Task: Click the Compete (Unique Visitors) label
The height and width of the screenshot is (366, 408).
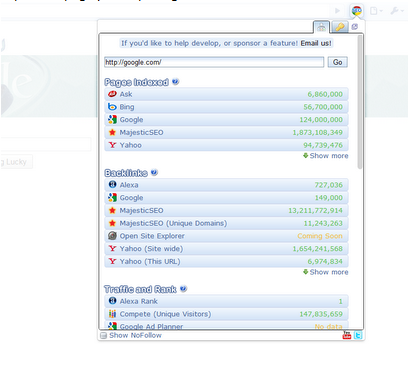Action: 165,314
